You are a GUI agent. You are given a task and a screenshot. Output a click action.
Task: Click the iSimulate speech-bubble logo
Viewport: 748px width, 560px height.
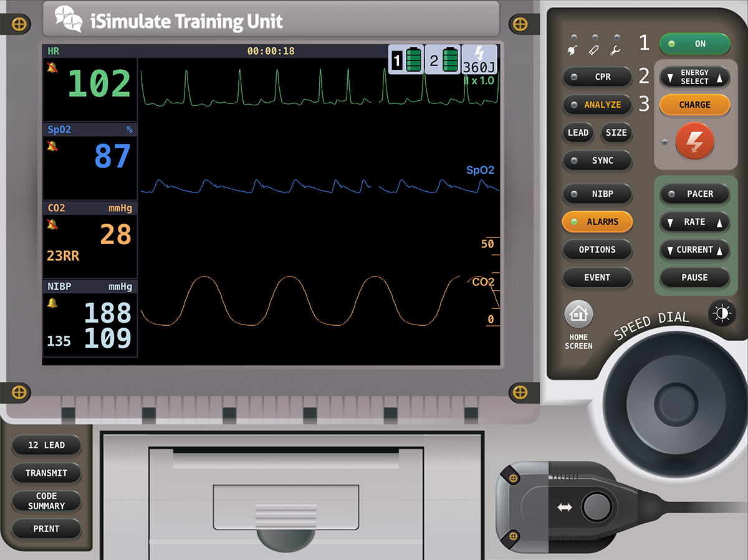click(x=68, y=19)
